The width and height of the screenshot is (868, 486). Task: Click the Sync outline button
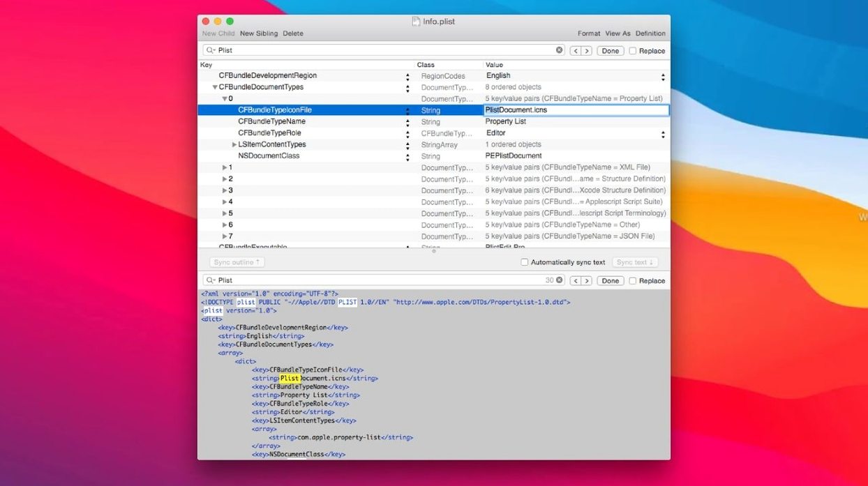pos(237,262)
